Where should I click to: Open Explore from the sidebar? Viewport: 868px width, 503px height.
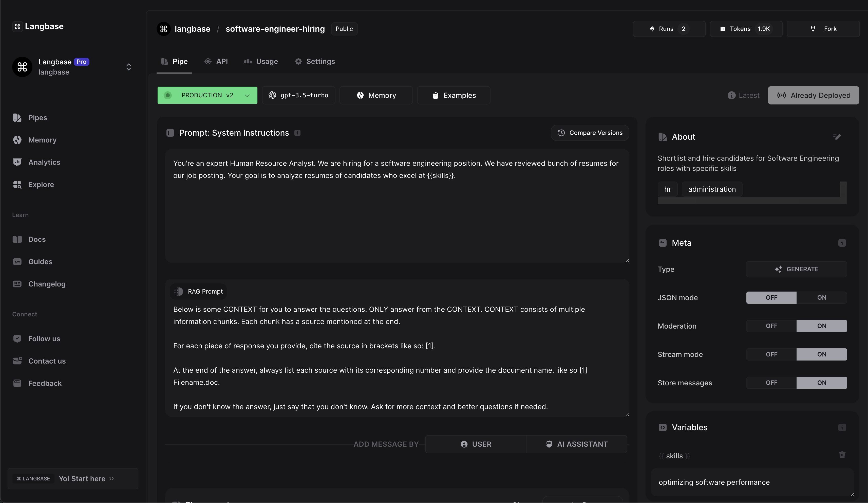pyautogui.click(x=41, y=185)
